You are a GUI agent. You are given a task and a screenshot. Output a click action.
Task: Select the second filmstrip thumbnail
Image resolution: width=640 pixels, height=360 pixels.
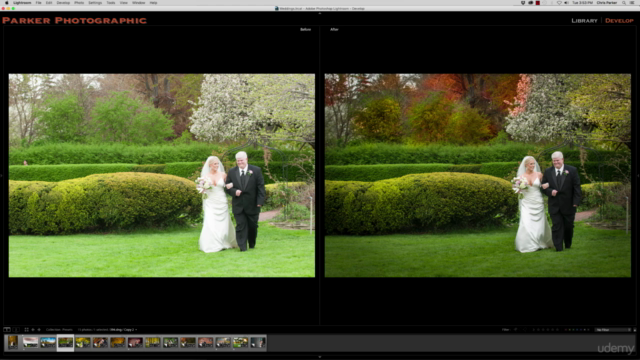coord(30,342)
